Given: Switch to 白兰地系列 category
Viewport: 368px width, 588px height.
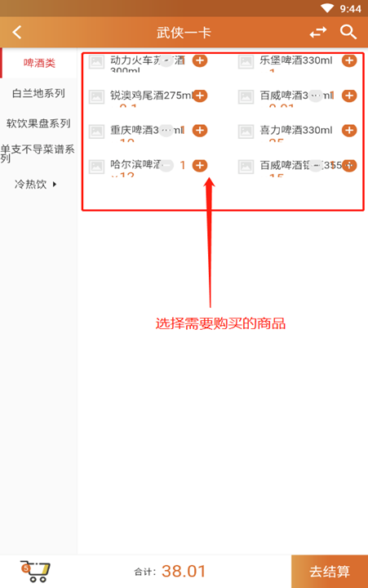Looking at the screenshot, I should coord(38,93).
